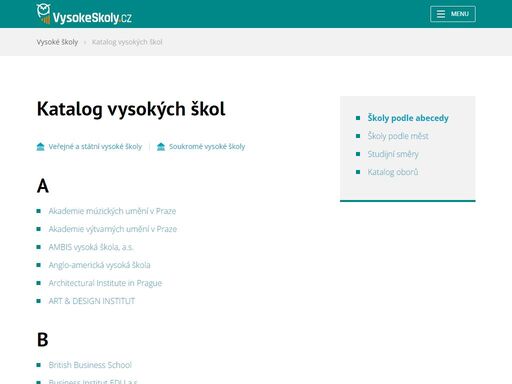The width and height of the screenshot is (512, 384).
Task: Select Školy podle abecedy in sidebar
Action: pyautogui.click(x=408, y=118)
